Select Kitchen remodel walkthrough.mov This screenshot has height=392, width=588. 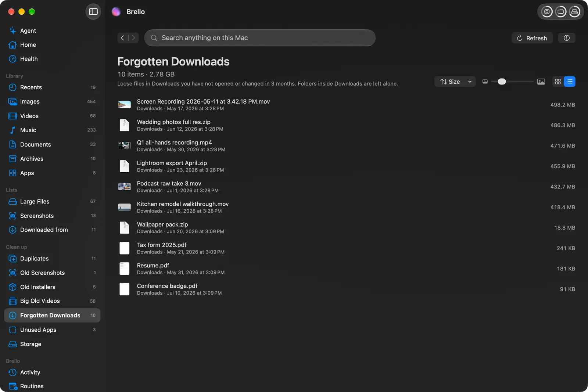[x=347, y=207]
